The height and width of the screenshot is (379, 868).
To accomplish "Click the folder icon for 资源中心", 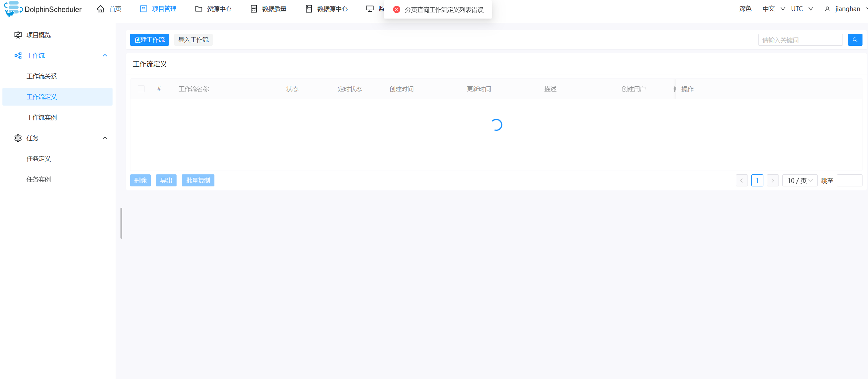I will coord(199,9).
